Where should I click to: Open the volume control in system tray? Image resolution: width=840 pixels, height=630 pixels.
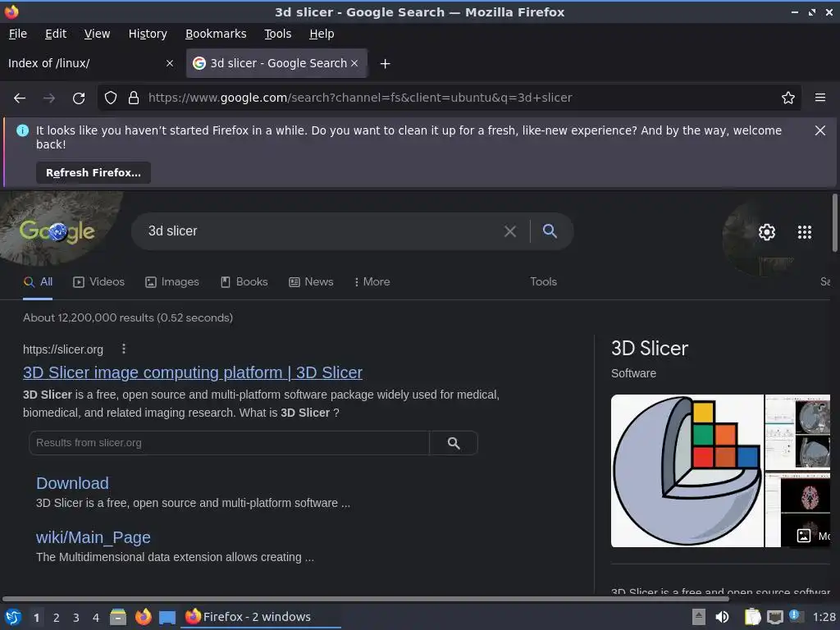(722, 617)
